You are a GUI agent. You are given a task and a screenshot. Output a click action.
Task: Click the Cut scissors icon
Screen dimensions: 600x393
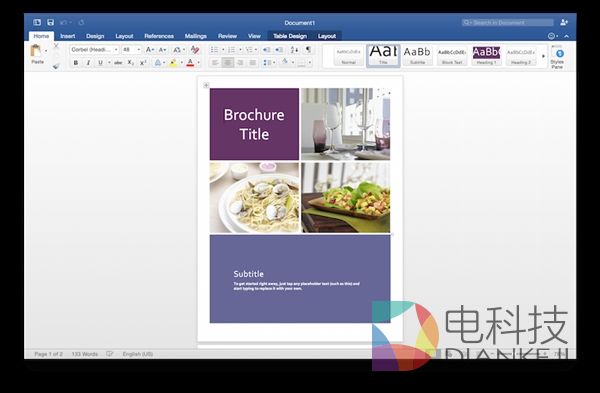tap(56, 46)
